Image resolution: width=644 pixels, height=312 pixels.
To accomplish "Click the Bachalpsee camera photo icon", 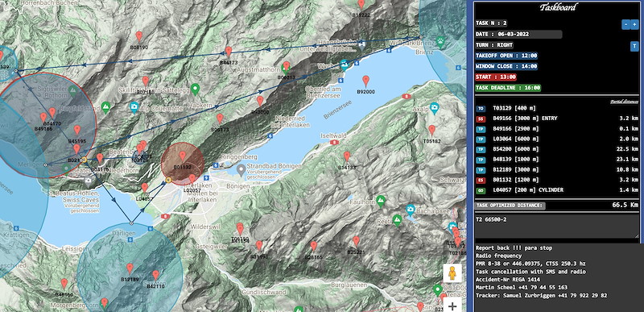I will pos(410,210).
